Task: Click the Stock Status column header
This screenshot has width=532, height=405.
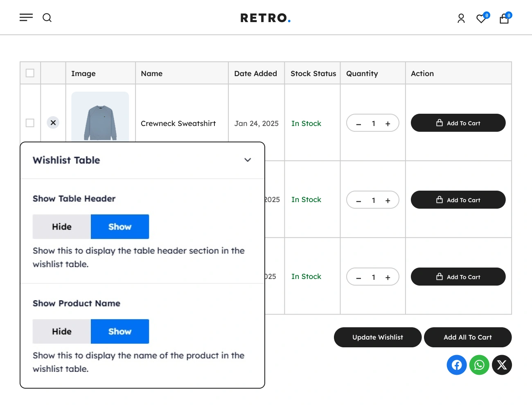Action: (313, 74)
